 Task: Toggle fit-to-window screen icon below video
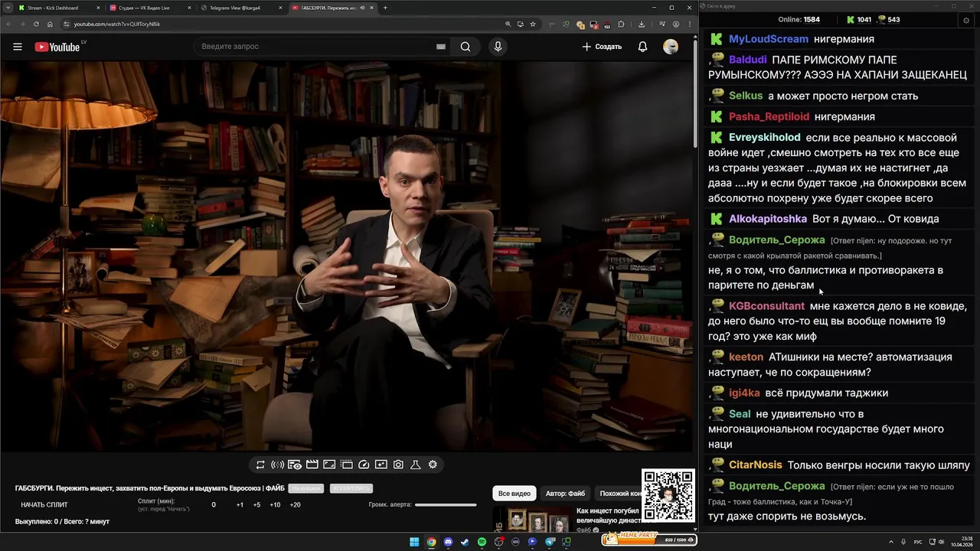click(329, 465)
